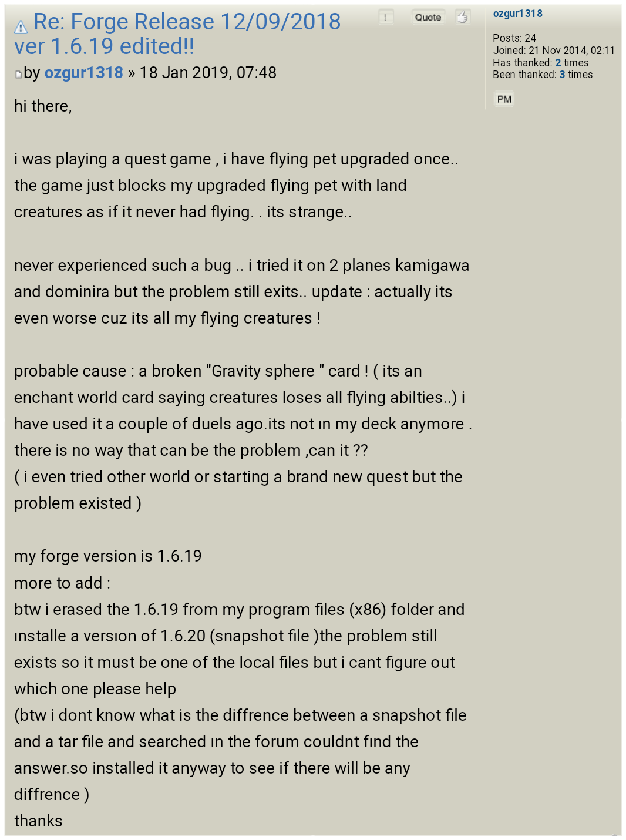Click the "my forge version is 1.6.19" line
The image size is (626, 840).
click(108, 556)
